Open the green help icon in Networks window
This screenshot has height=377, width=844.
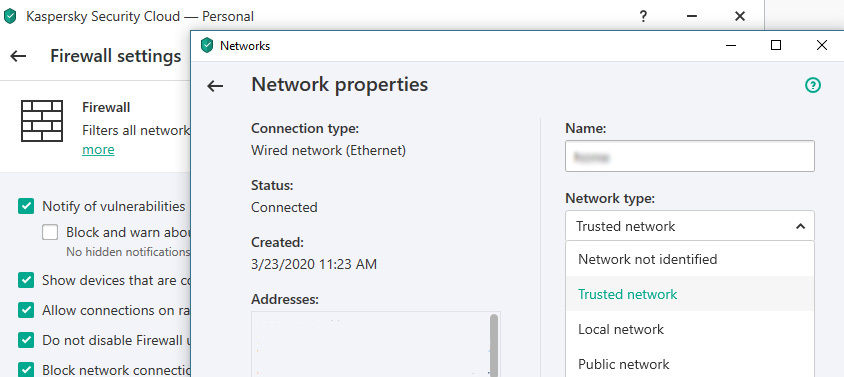(x=812, y=85)
